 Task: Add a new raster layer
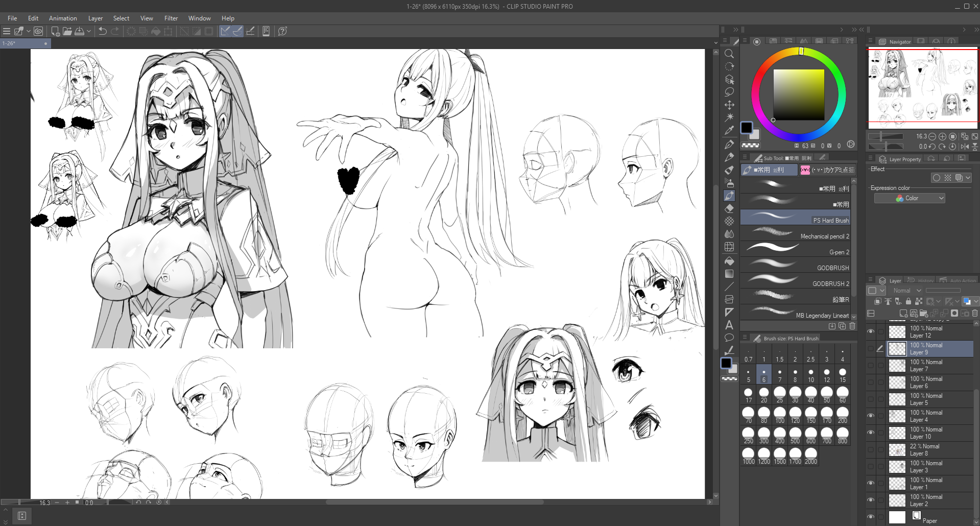903,313
